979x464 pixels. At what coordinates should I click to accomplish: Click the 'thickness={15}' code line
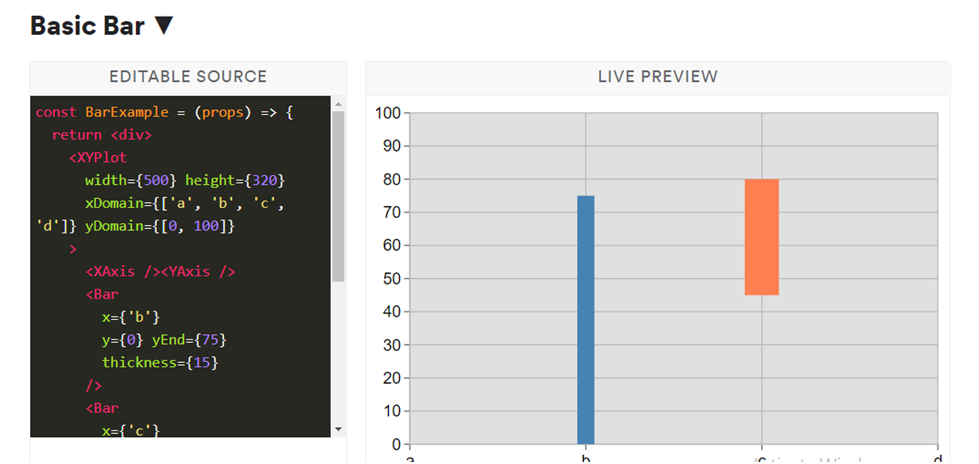click(x=160, y=363)
